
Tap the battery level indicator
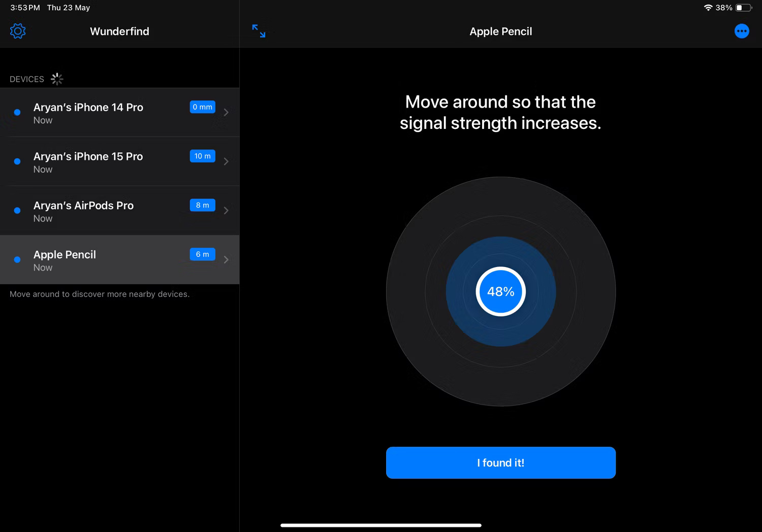click(743, 8)
